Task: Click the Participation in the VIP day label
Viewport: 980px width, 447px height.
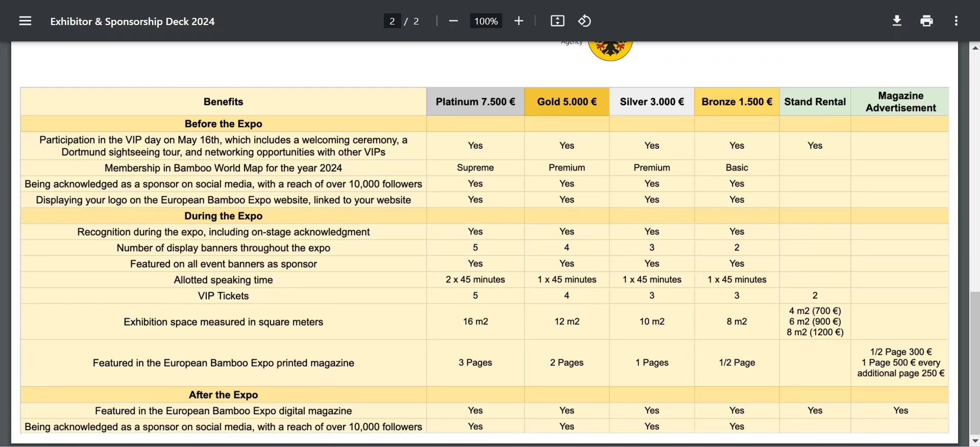Action: [x=223, y=146]
